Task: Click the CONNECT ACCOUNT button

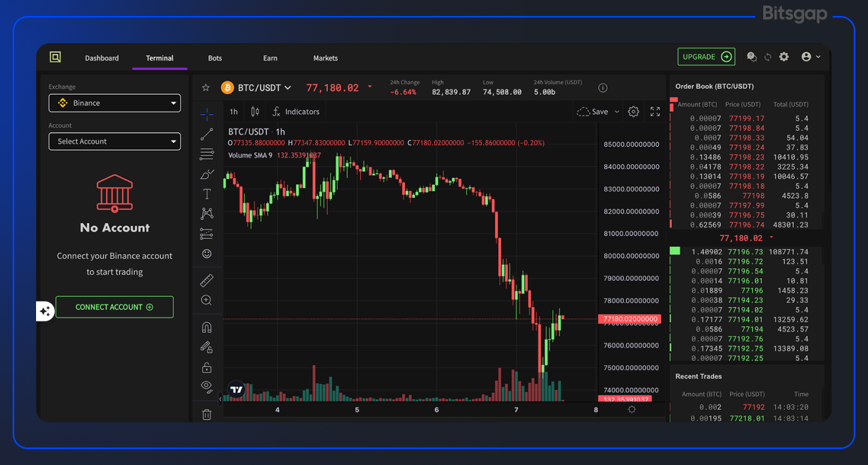Action: pos(114,307)
